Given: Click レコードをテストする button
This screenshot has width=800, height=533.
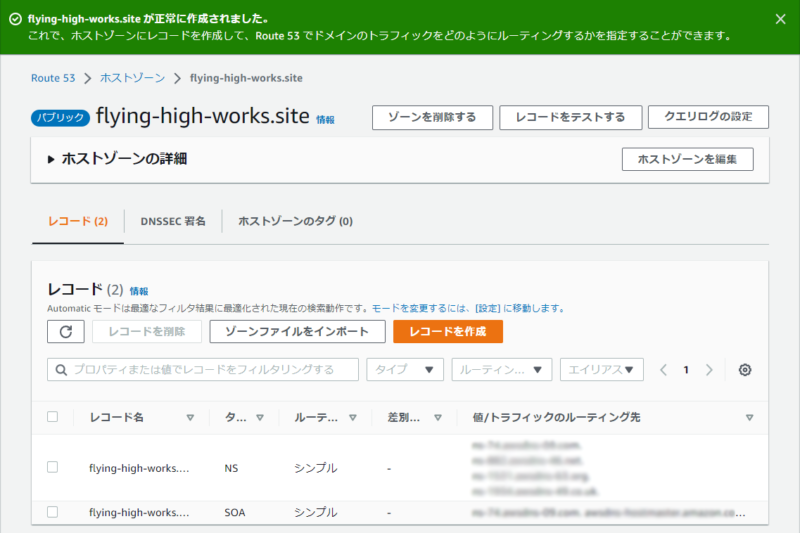Looking at the screenshot, I should (570, 117).
